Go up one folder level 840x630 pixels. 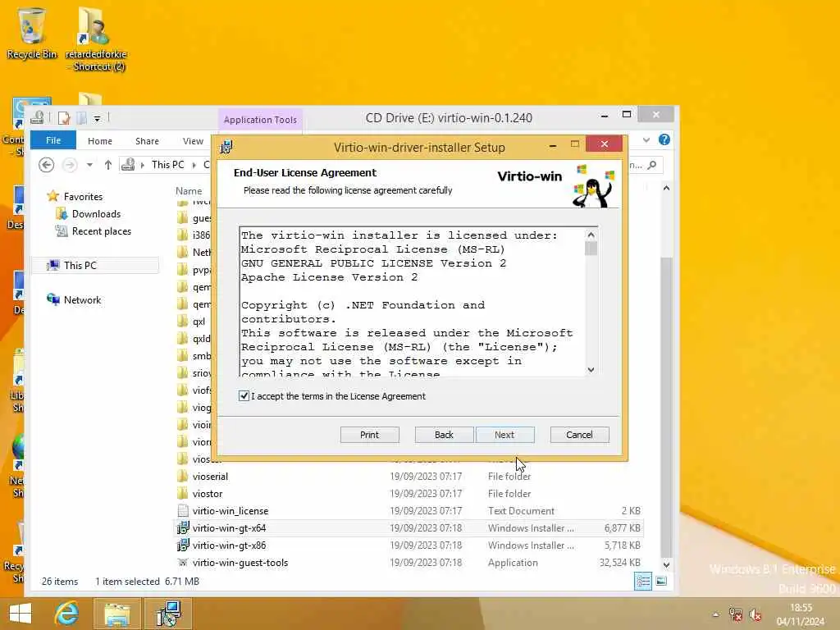(x=108, y=164)
